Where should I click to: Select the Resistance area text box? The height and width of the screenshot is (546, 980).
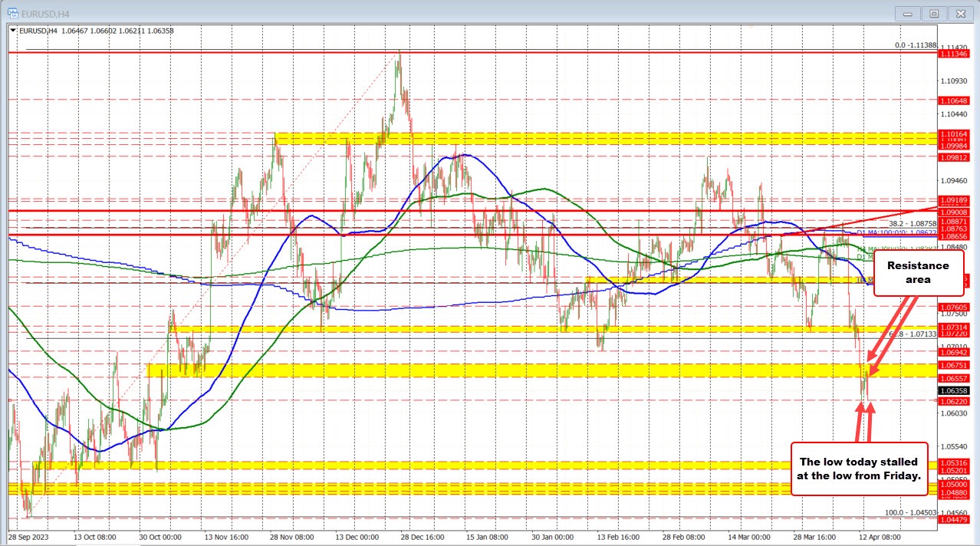(918, 272)
